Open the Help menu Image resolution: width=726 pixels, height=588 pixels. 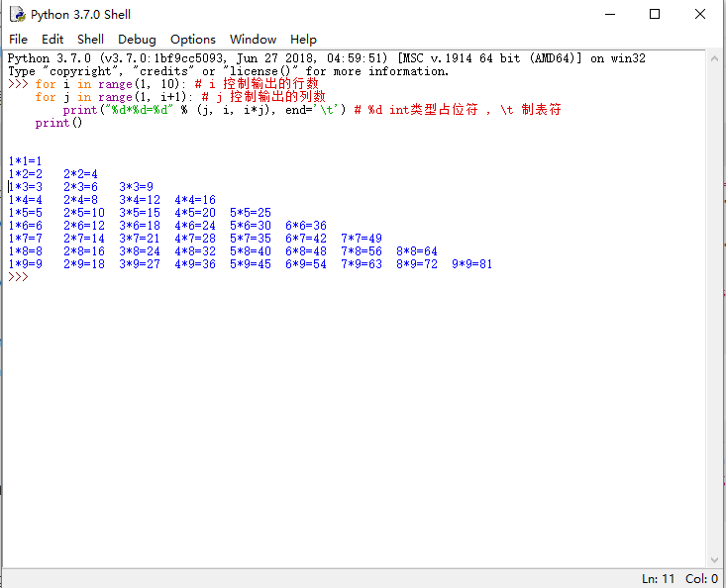pyautogui.click(x=303, y=40)
